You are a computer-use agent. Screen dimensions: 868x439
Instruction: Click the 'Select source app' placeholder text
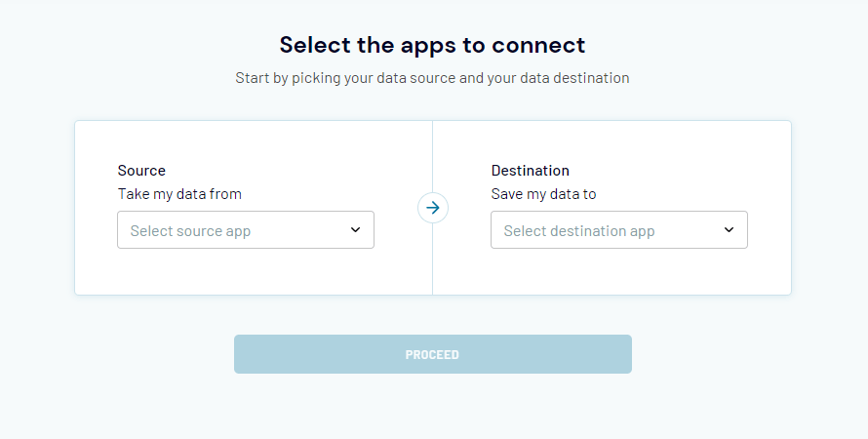click(x=190, y=231)
